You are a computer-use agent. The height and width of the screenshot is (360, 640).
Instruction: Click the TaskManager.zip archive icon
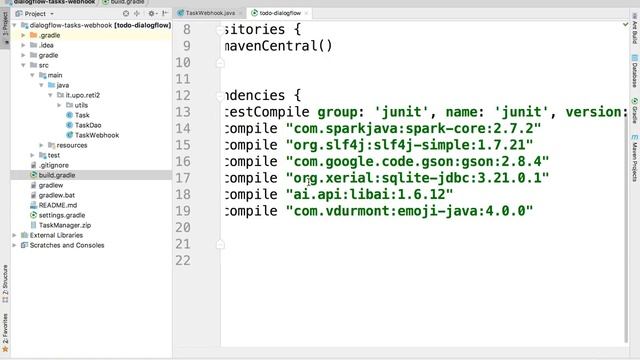point(33,225)
